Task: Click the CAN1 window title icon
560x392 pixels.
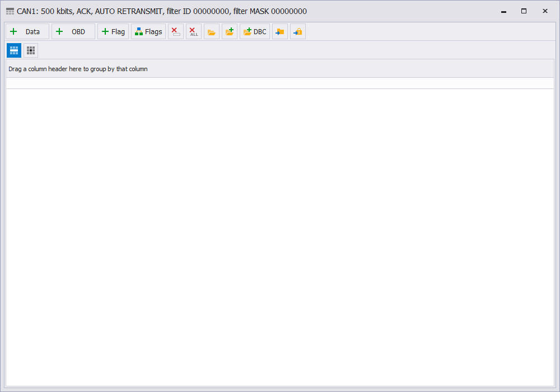Action: pyautogui.click(x=10, y=11)
